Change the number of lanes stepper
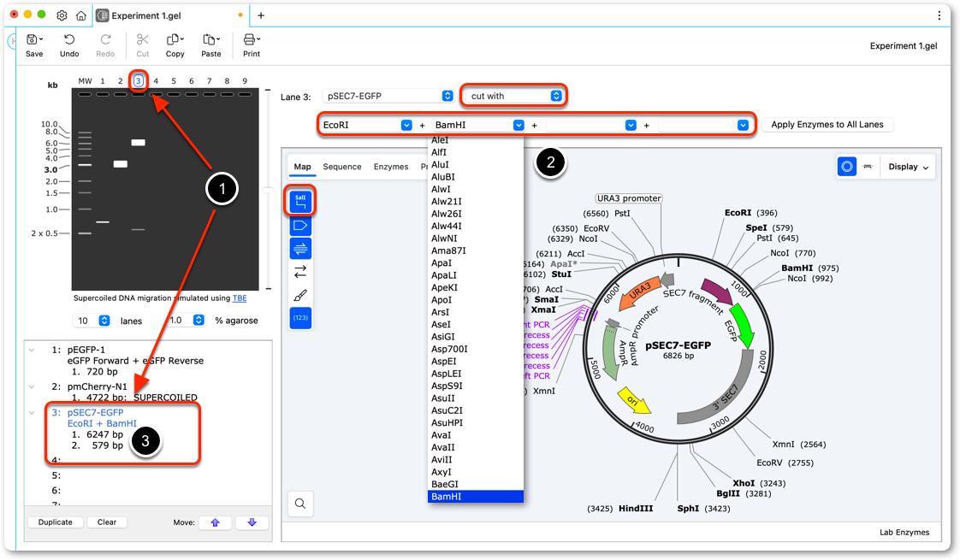 click(104, 321)
